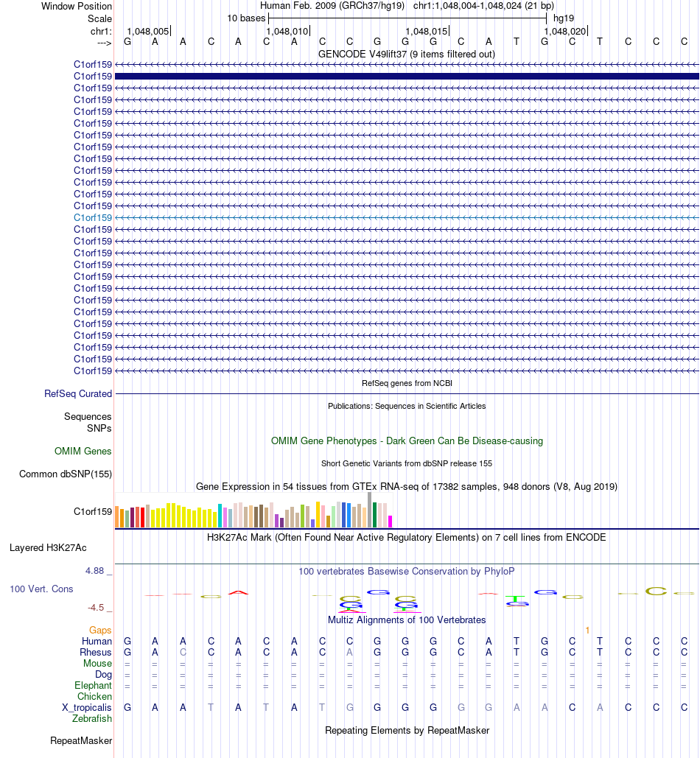This screenshot has height=758, width=700.
Task: Click the orange '1' gap marker in Gaps row
Action: point(587,631)
